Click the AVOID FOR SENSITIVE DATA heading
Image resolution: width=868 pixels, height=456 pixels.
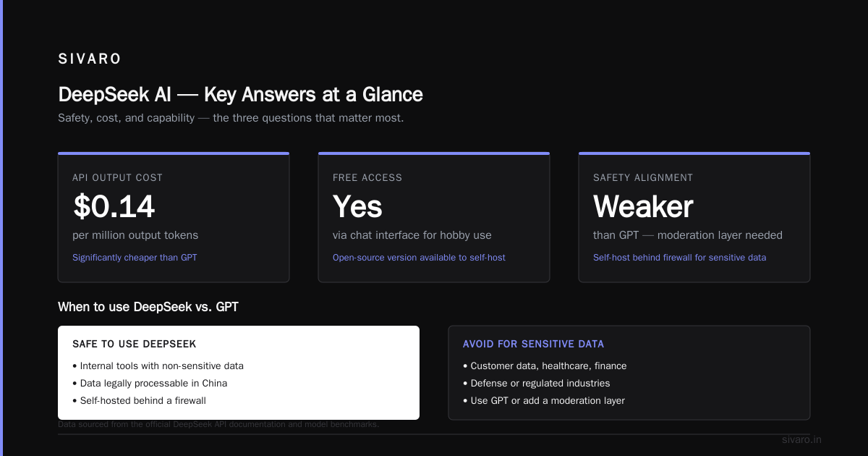[533, 344]
